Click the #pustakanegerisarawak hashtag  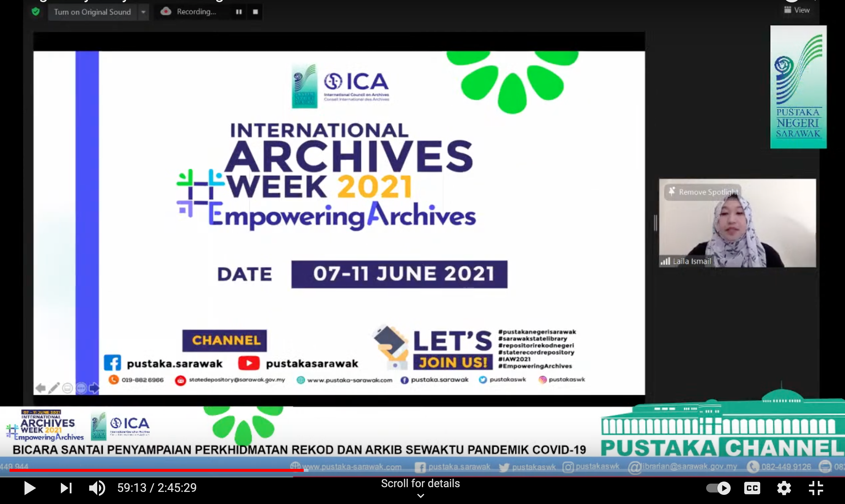(537, 332)
